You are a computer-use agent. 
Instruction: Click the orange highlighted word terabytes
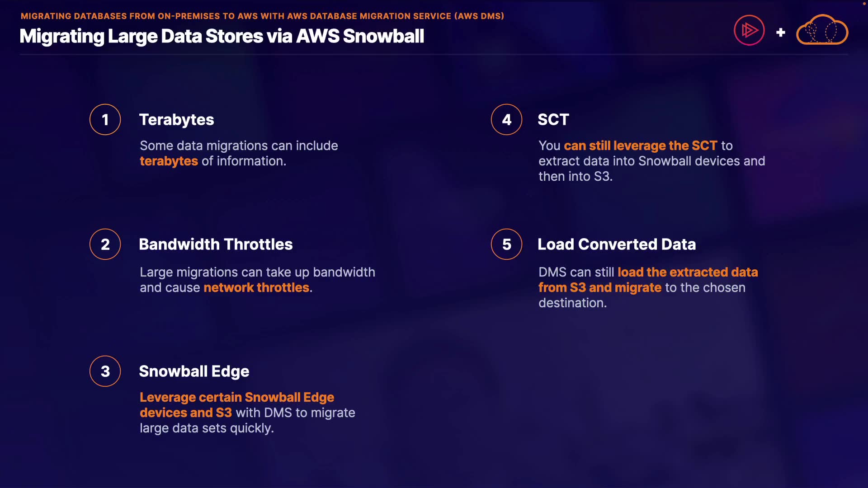coord(169,161)
